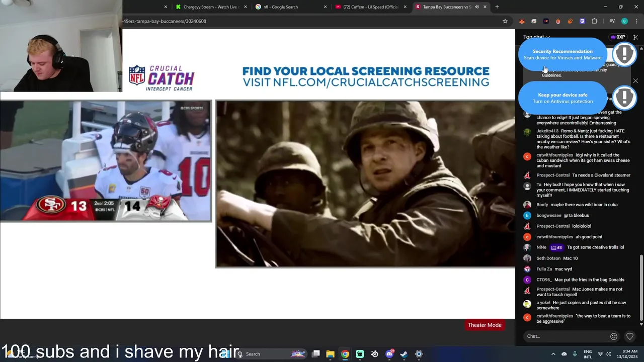Screen dimensions: 644x362
Task: Click NiNe's member badge #3
Action: (x=556, y=247)
